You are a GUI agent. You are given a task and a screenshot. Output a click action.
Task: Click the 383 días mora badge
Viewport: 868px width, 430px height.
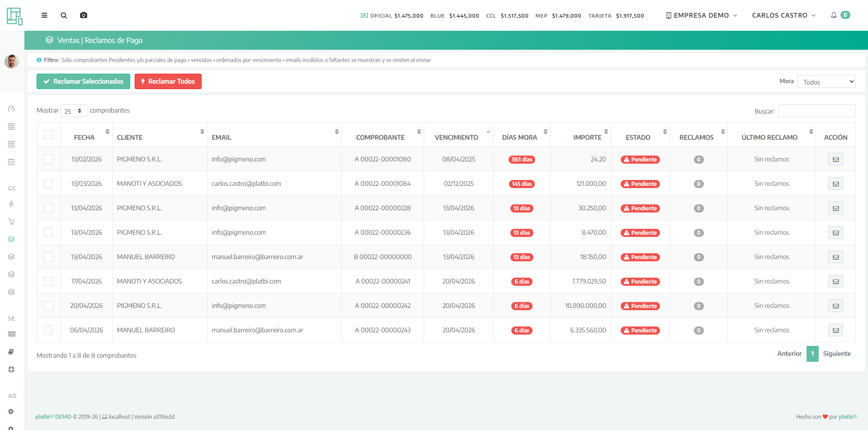(522, 160)
